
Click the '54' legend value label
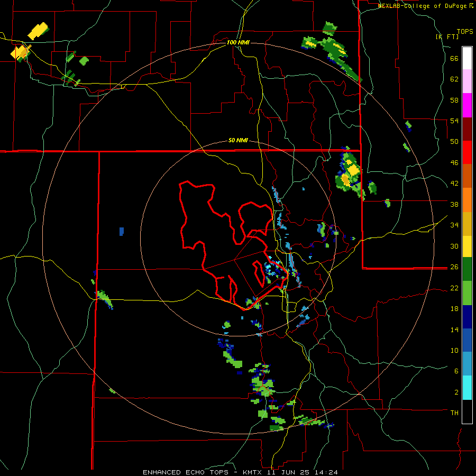[454, 121]
